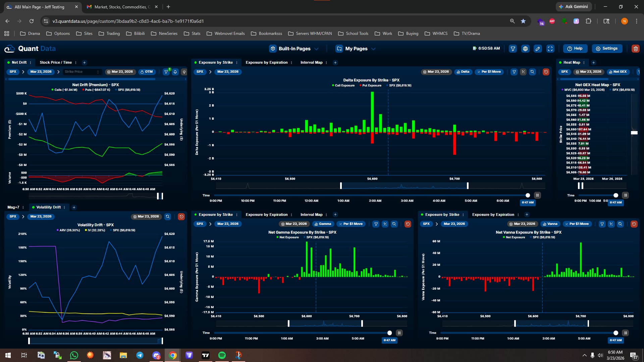Screen dimensions: 644x362
Task: Toggle Call Exposure legend in Delta chart
Action: click(343, 85)
